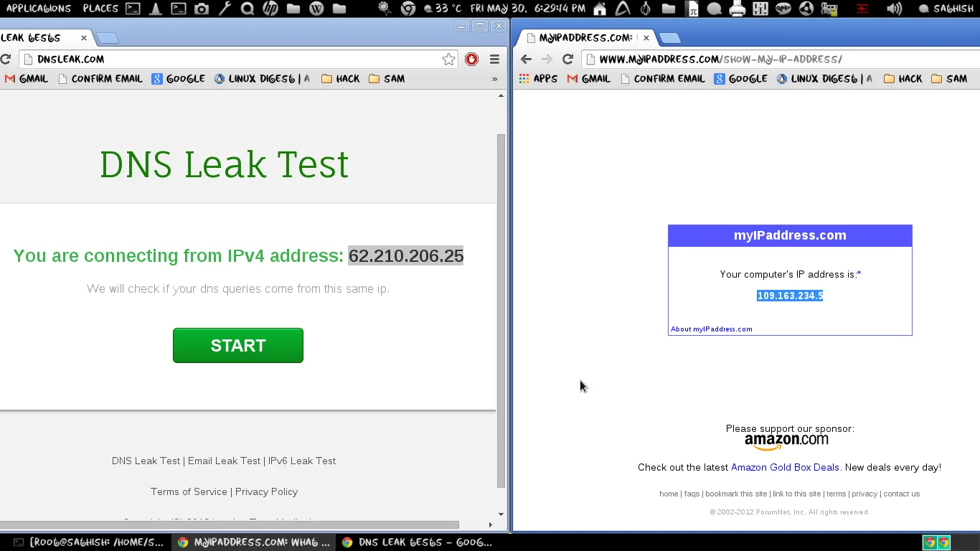Image resolution: width=980 pixels, height=551 pixels.
Task: Open the Email Leak Test link
Action: (x=224, y=461)
